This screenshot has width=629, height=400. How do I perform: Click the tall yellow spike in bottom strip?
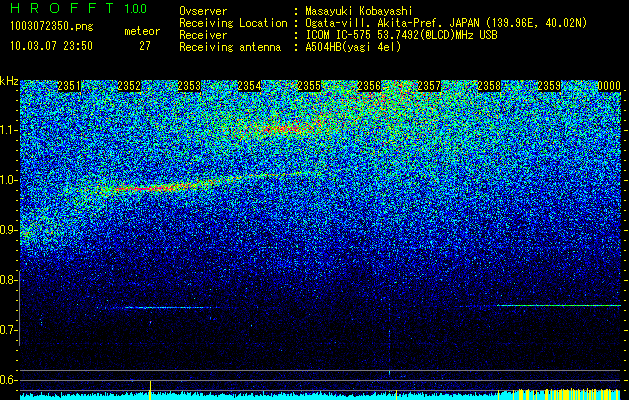(x=150, y=390)
